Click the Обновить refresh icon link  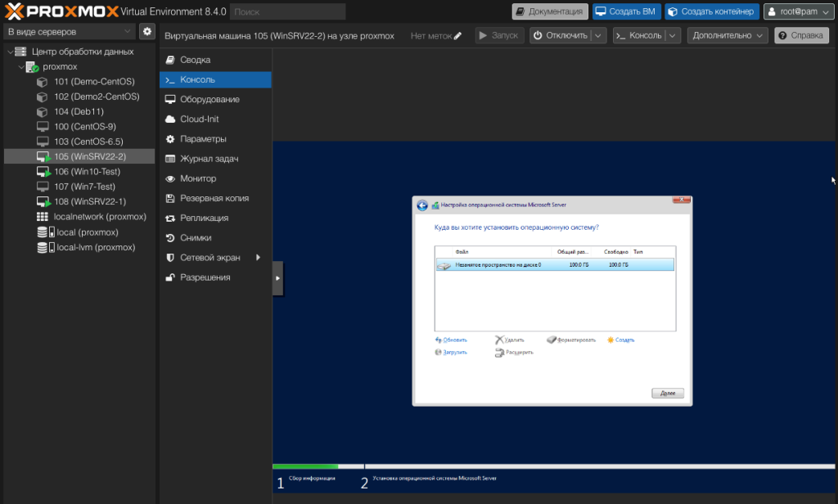pyautogui.click(x=439, y=340)
